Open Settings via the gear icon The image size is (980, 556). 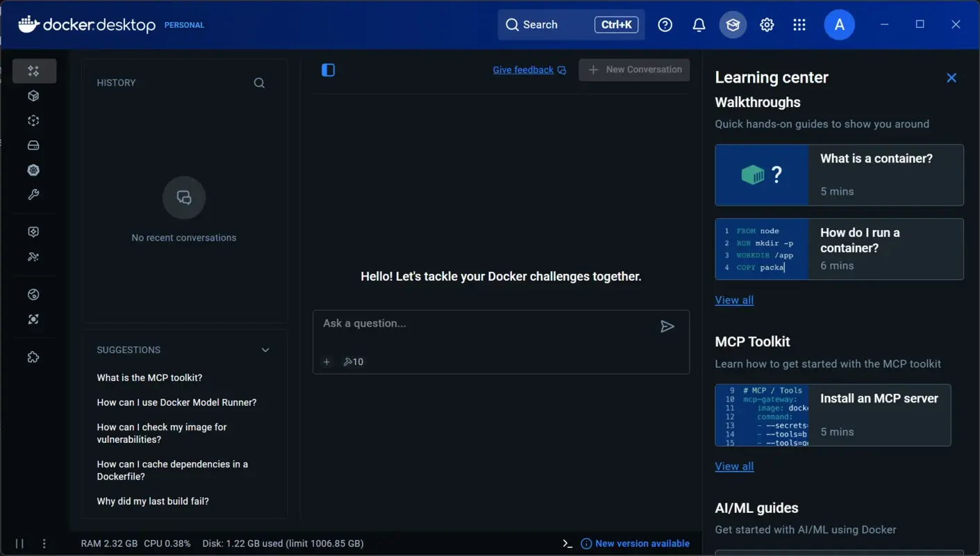(x=766, y=24)
